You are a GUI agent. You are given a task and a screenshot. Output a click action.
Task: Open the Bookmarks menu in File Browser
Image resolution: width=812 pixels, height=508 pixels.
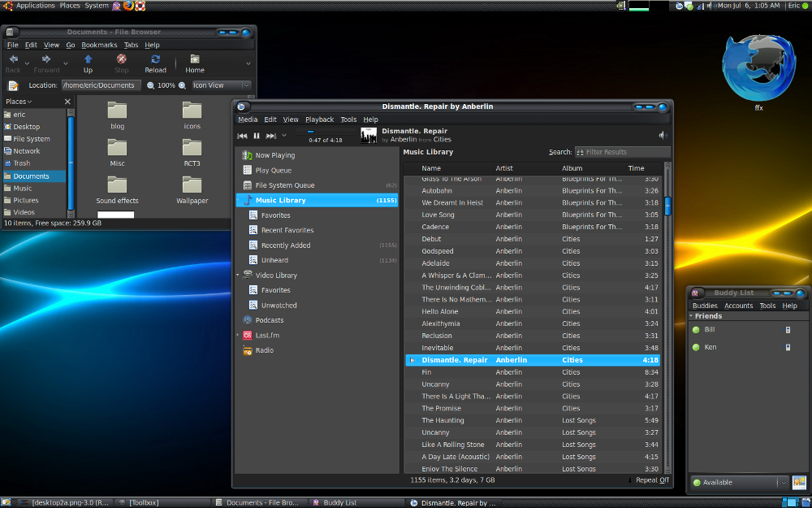pos(99,45)
